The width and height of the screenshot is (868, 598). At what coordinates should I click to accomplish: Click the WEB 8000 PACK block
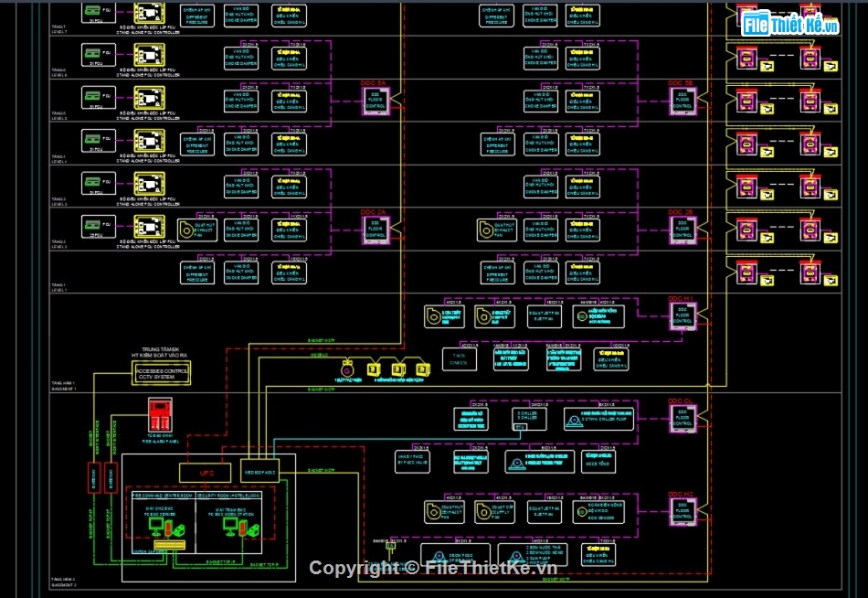tap(259, 471)
